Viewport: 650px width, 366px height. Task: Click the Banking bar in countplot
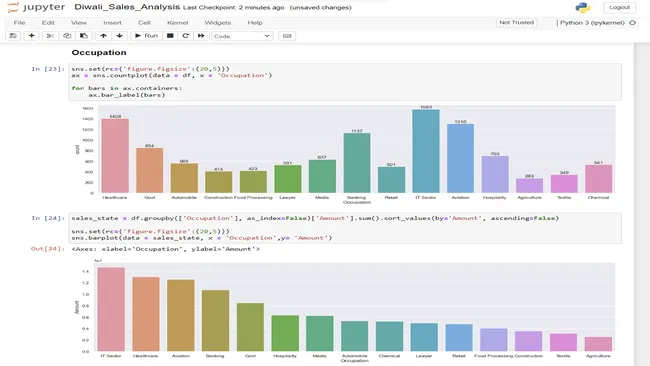pos(357,163)
